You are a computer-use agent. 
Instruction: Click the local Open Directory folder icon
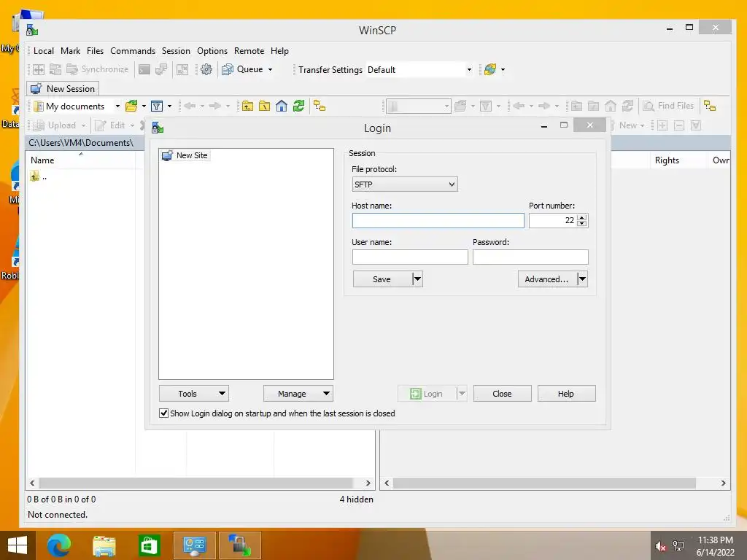coord(131,106)
